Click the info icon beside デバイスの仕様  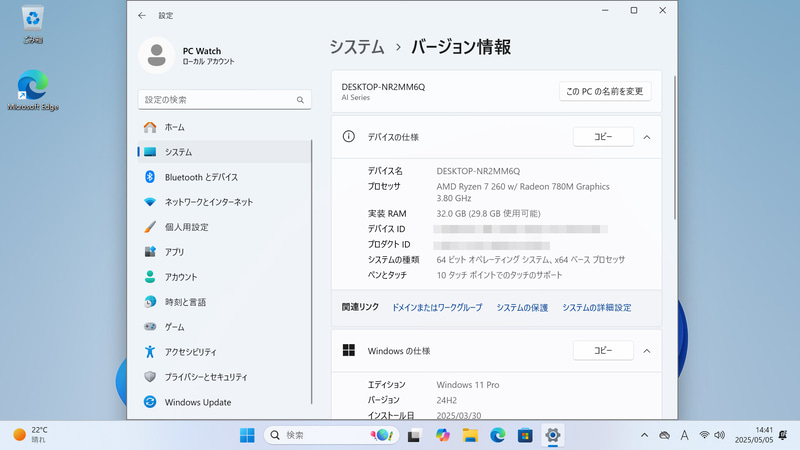(348, 137)
